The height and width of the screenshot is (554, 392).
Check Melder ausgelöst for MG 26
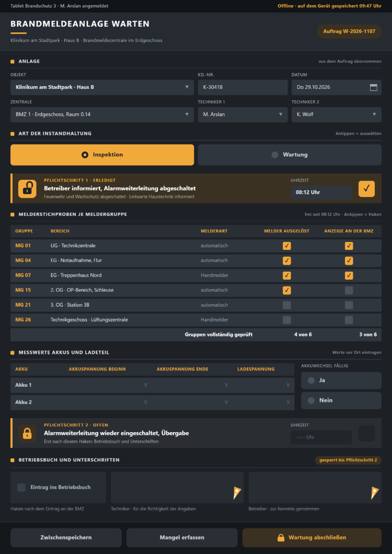[286, 320]
